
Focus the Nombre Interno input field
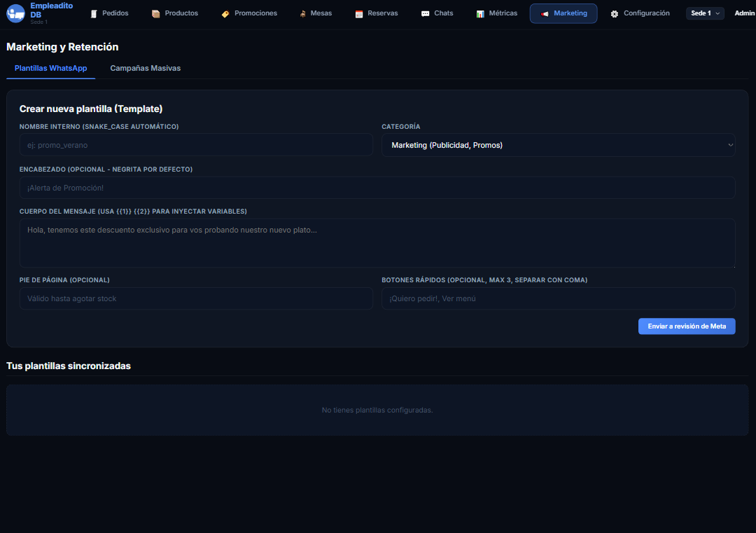(196, 145)
